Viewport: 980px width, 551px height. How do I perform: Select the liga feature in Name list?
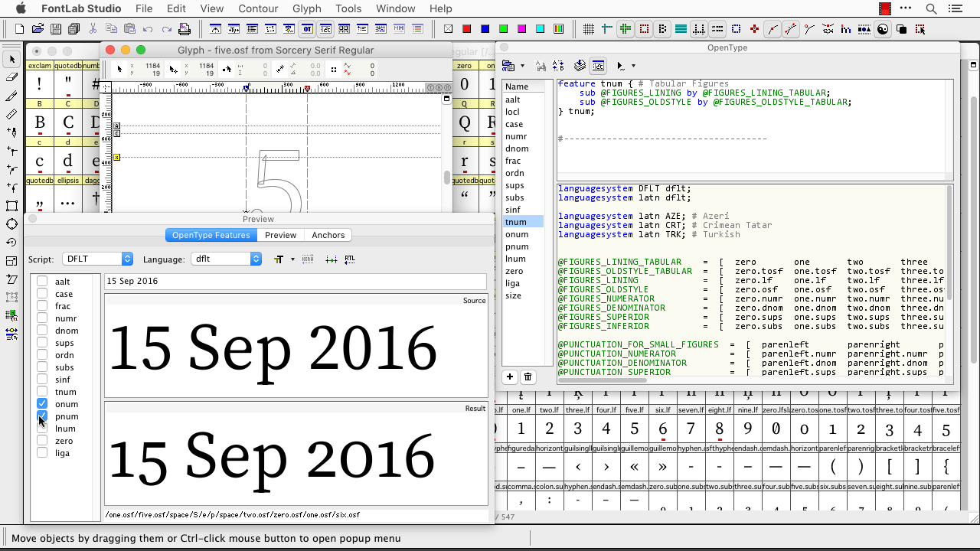click(x=523, y=283)
